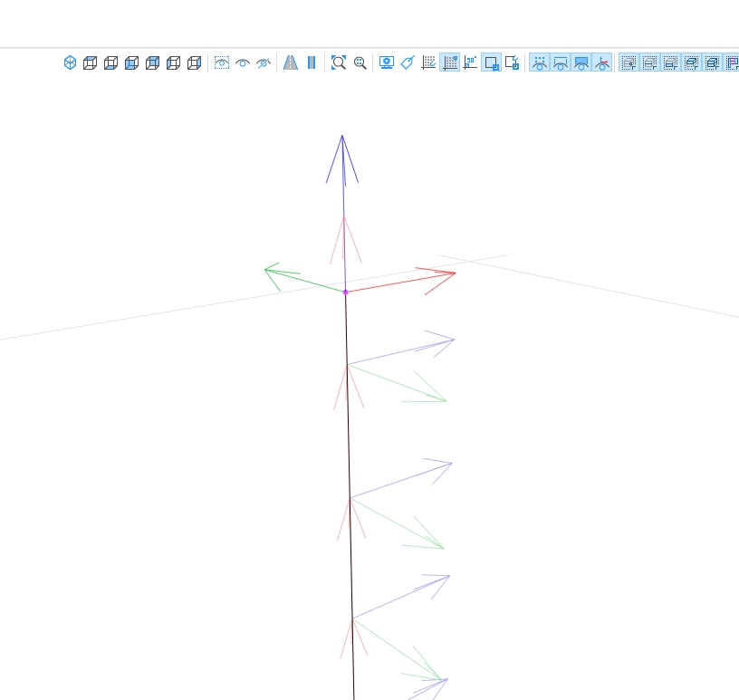Click the crossed-out eye hide icon
Screen dimensions: 739x700
click(264, 62)
